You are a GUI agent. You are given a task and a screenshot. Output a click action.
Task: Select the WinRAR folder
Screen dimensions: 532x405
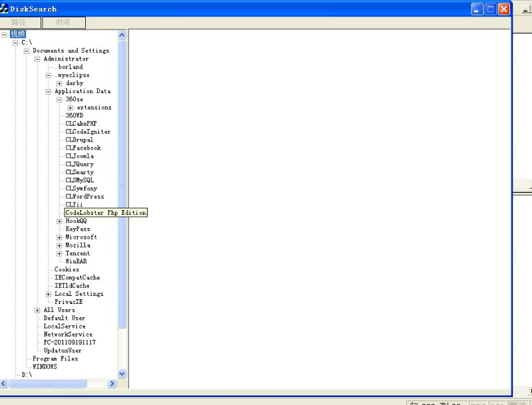(76, 261)
